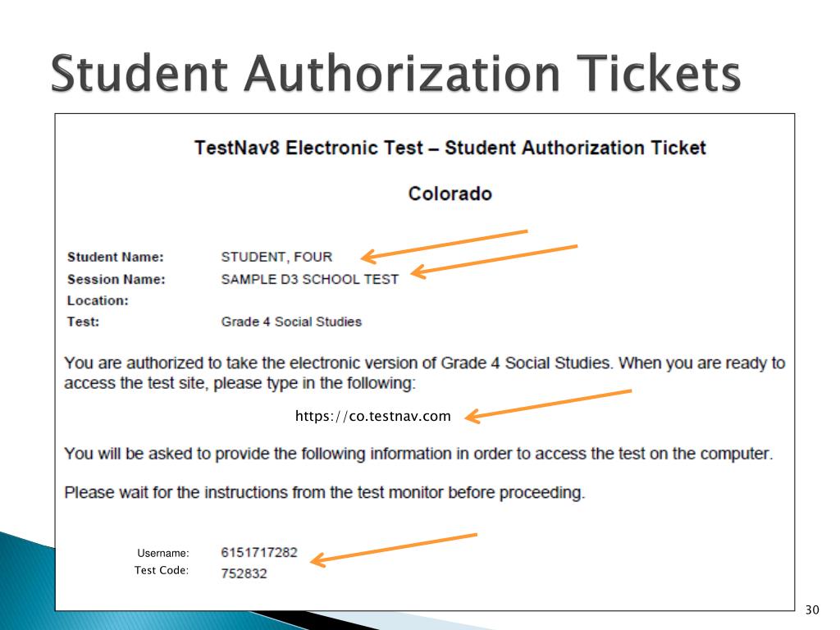This screenshot has width=840, height=630.
Task: Click the username number 6151717282
Action: coord(258,552)
